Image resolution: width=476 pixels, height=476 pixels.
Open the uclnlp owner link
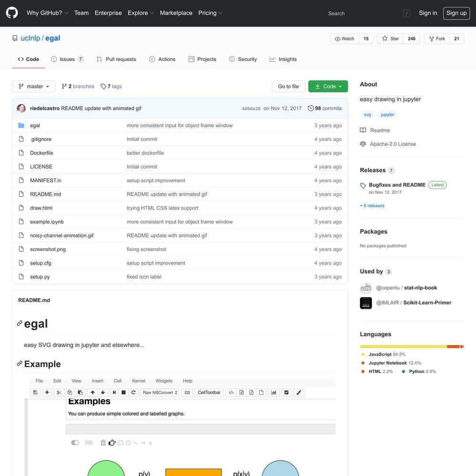pos(30,38)
